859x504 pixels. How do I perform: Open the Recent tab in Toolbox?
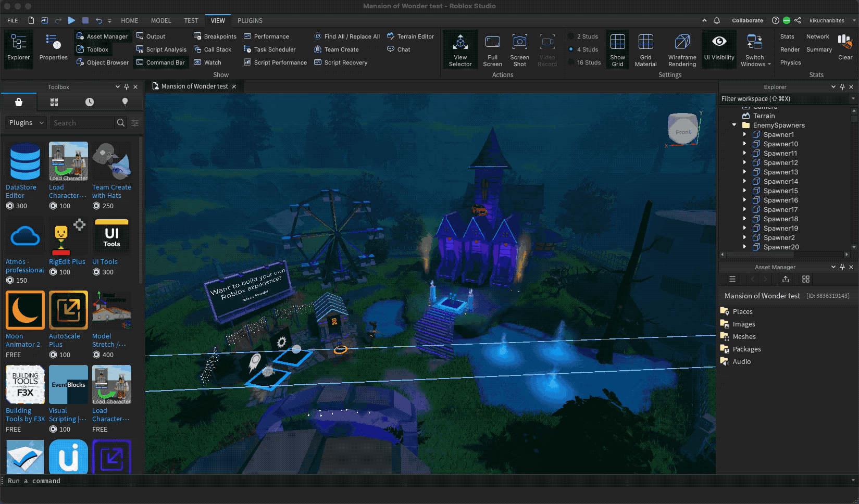click(x=90, y=102)
